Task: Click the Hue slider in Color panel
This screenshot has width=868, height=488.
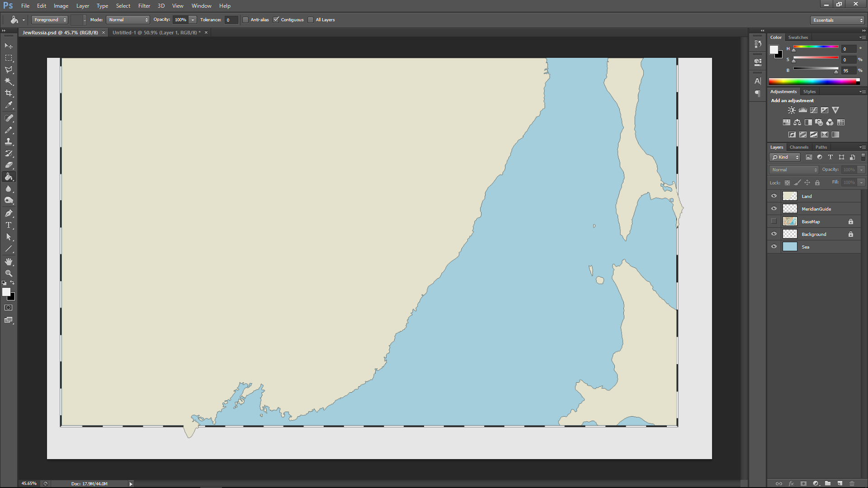Action: [x=816, y=47]
